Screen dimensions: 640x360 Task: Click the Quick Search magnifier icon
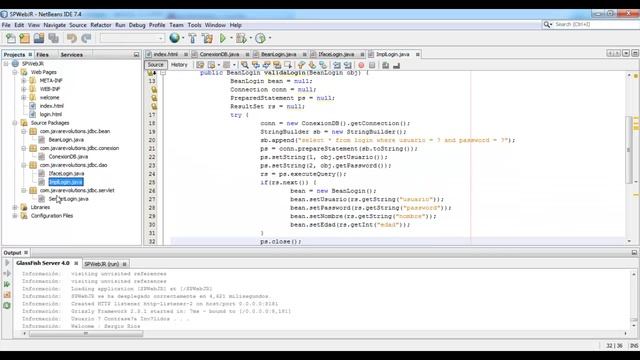[547, 24]
